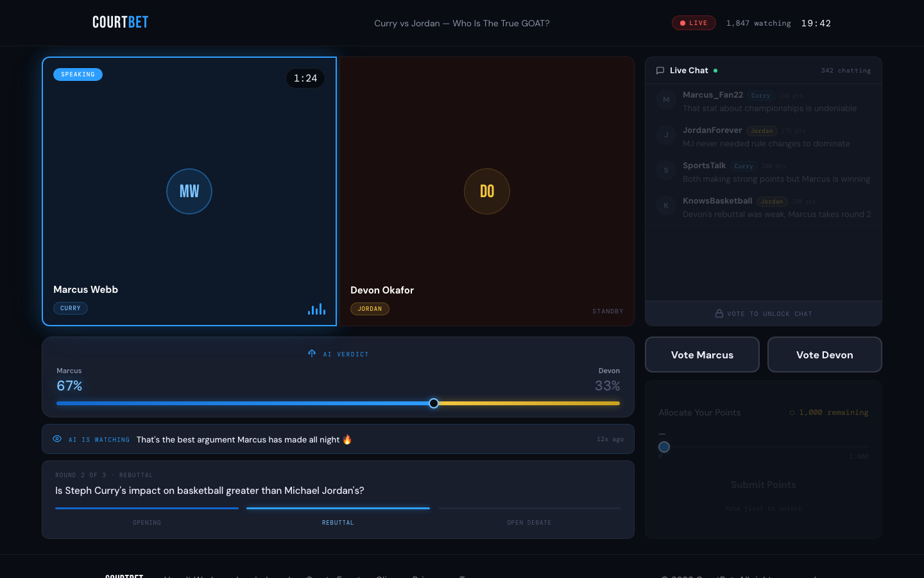924x578 pixels.
Task: Select the MW avatar of Marcus Webb
Action: (189, 191)
